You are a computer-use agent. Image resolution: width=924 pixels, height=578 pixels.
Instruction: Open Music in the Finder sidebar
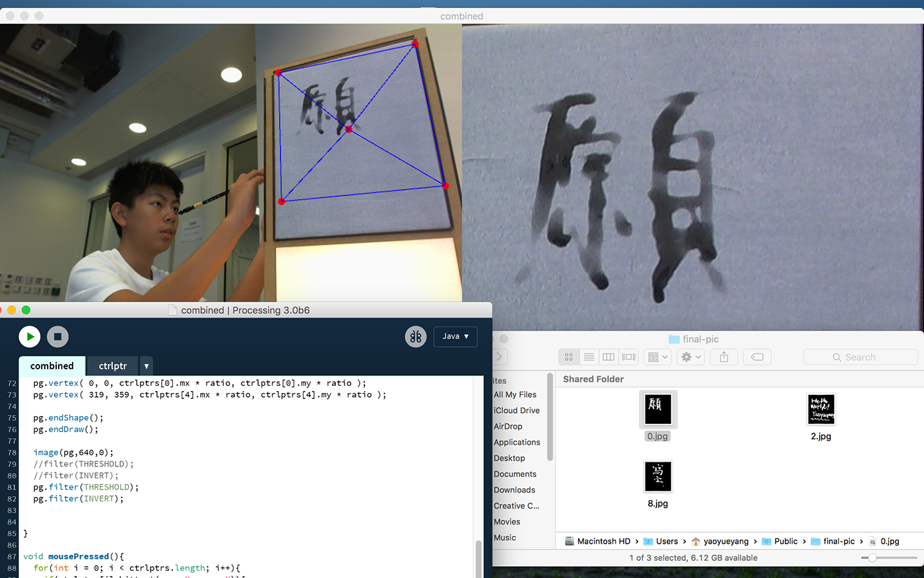(505, 537)
